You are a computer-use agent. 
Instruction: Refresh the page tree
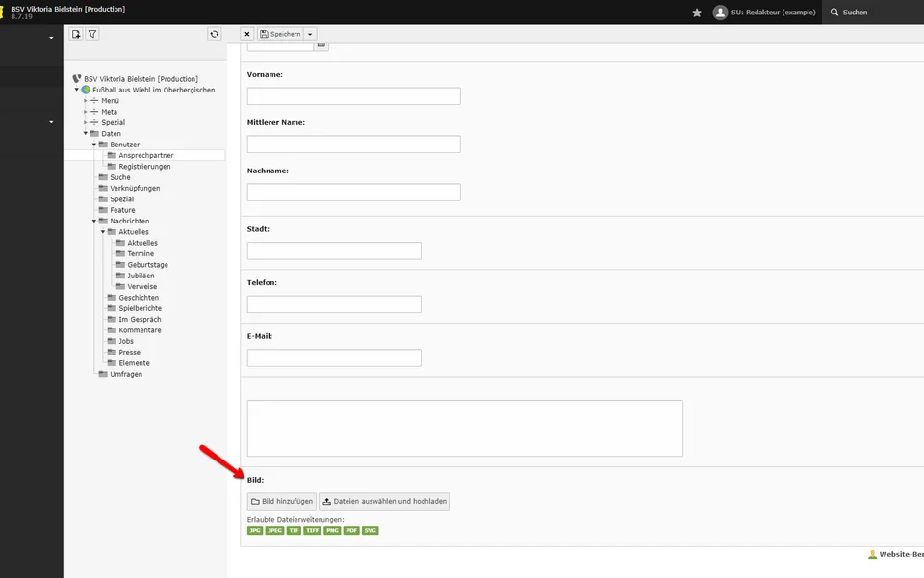215,34
